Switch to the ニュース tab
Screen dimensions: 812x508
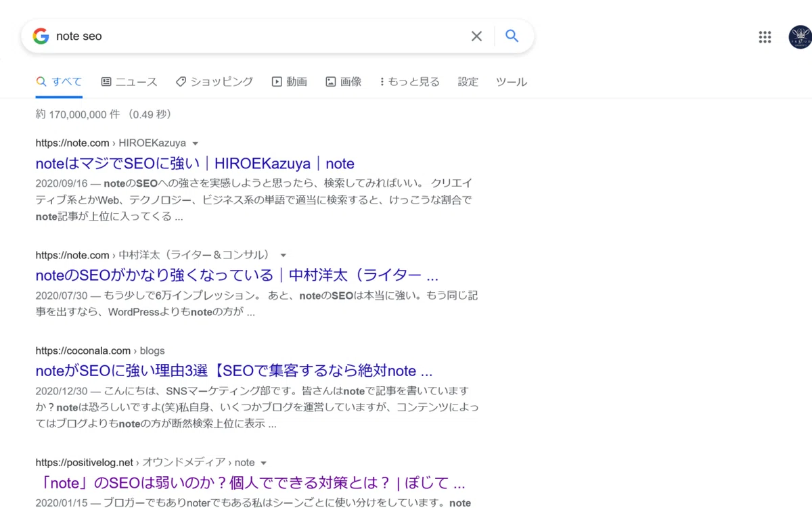click(129, 82)
